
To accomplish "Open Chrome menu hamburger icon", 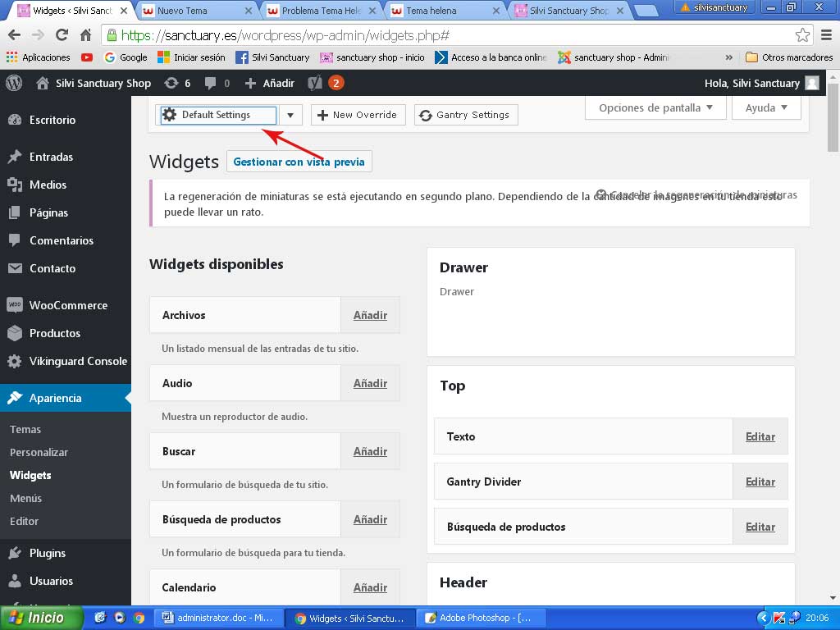I will [826, 35].
